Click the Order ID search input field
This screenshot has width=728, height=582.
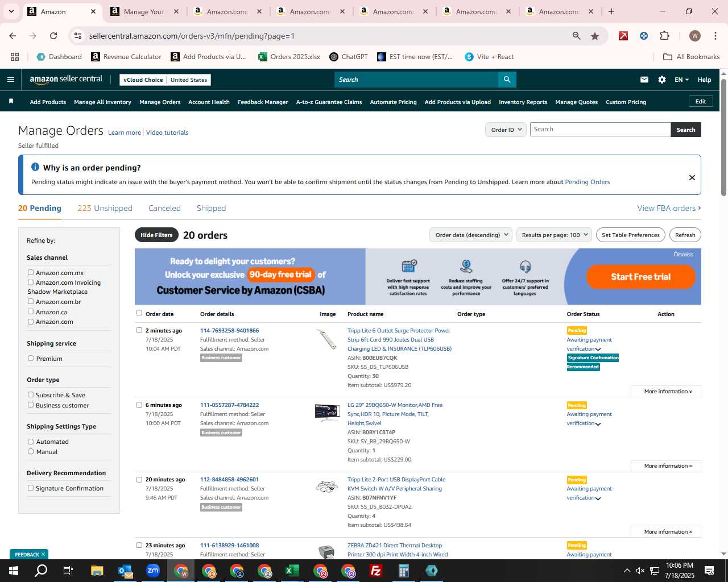(600, 130)
